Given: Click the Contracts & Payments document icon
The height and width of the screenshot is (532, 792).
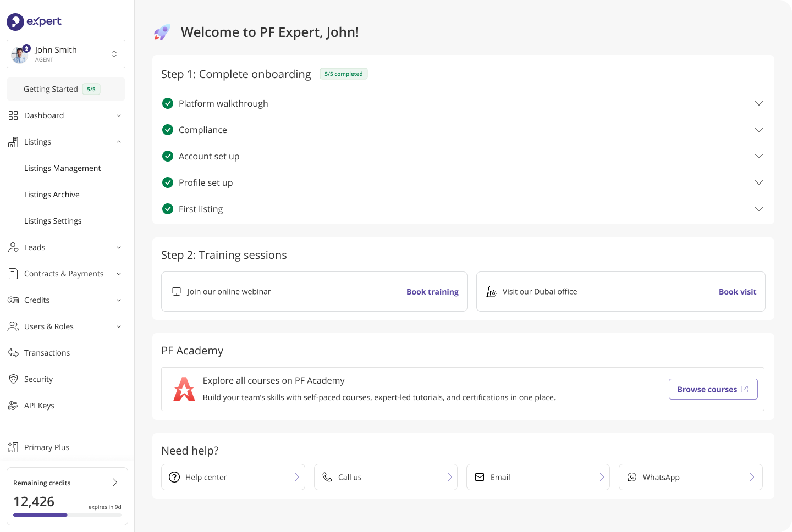Looking at the screenshot, I should tap(13, 274).
